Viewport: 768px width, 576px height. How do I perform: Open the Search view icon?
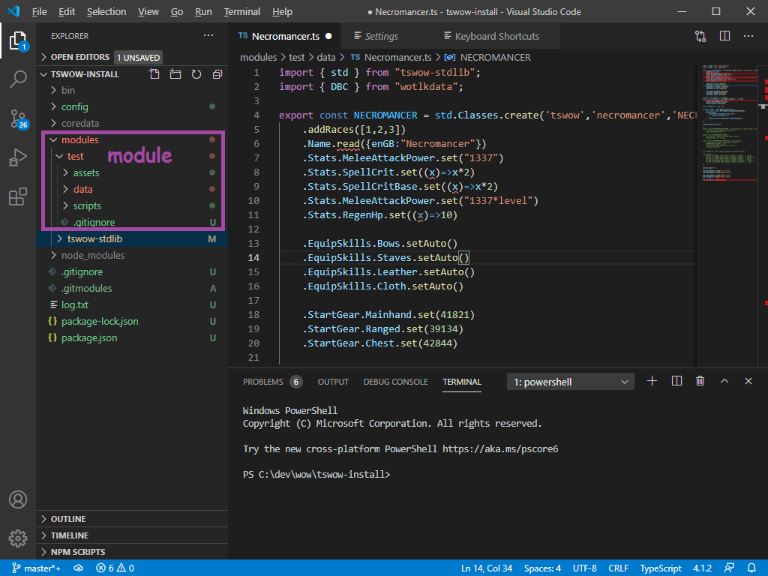[18, 79]
